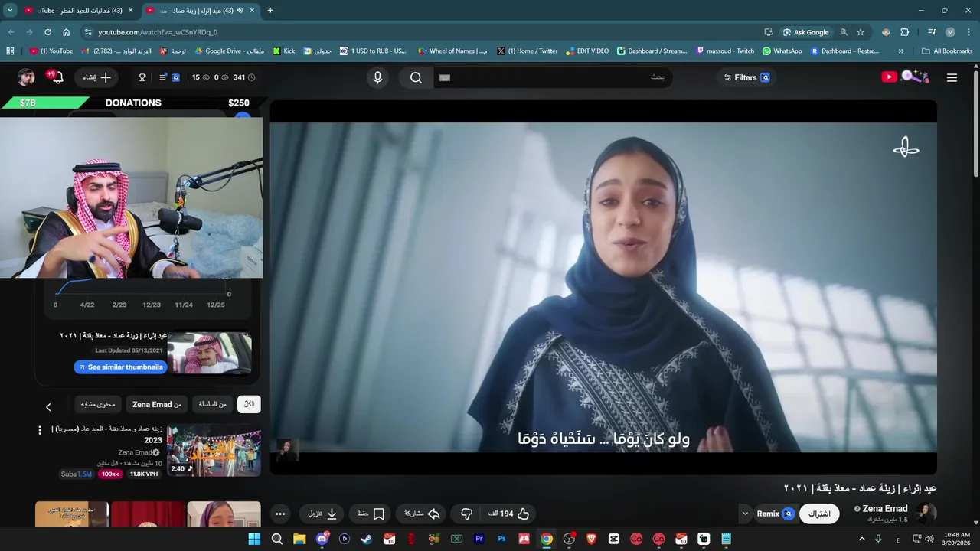Open the Chrome profile avatar M
The width and height of the screenshot is (980, 551).
tap(950, 32)
